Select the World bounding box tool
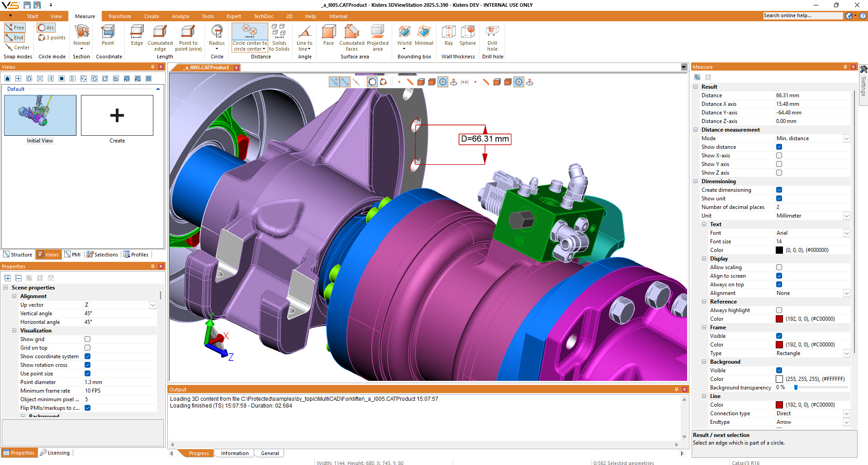Image resolution: width=868 pixels, height=465 pixels. click(x=404, y=36)
